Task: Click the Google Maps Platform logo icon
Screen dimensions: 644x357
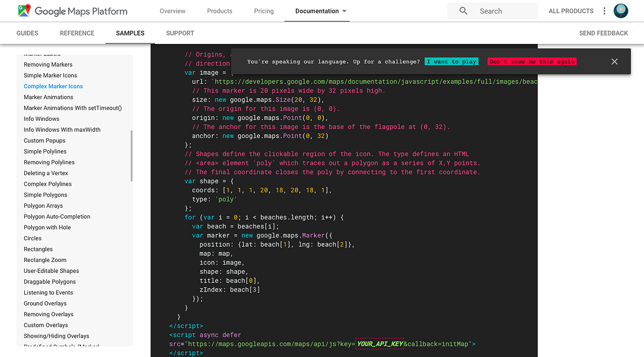Action: (x=24, y=10)
